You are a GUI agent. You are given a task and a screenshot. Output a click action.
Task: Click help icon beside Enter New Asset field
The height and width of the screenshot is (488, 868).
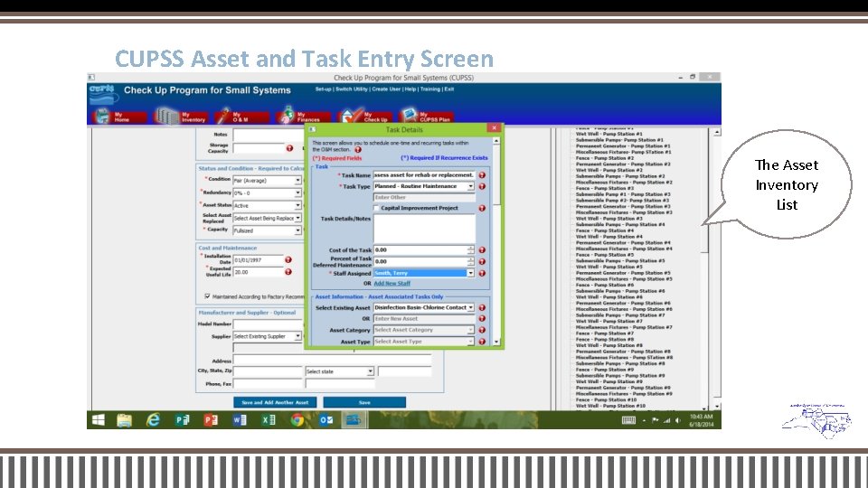(x=482, y=319)
